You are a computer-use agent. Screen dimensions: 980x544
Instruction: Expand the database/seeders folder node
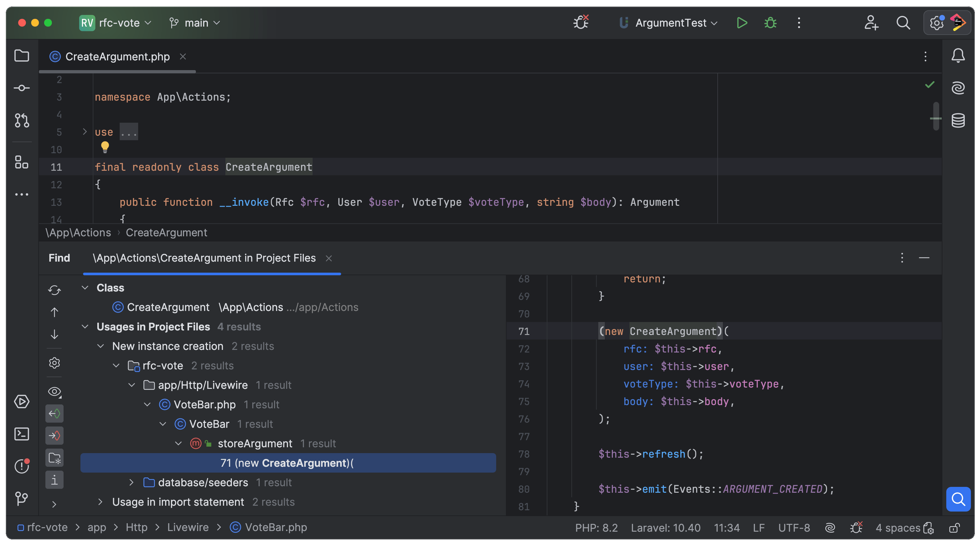click(131, 482)
